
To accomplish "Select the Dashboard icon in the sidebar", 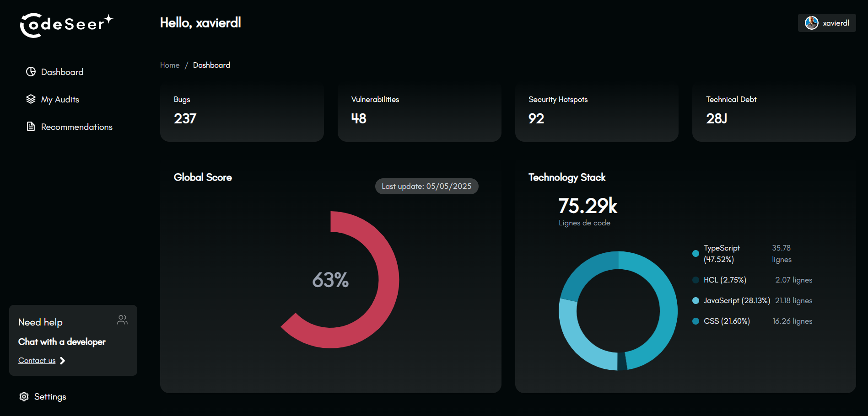I will pyautogui.click(x=30, y=72).
